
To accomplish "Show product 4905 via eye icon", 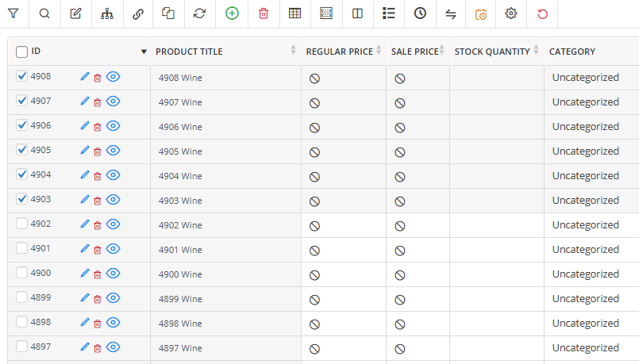I will click(x=113, y=150).
